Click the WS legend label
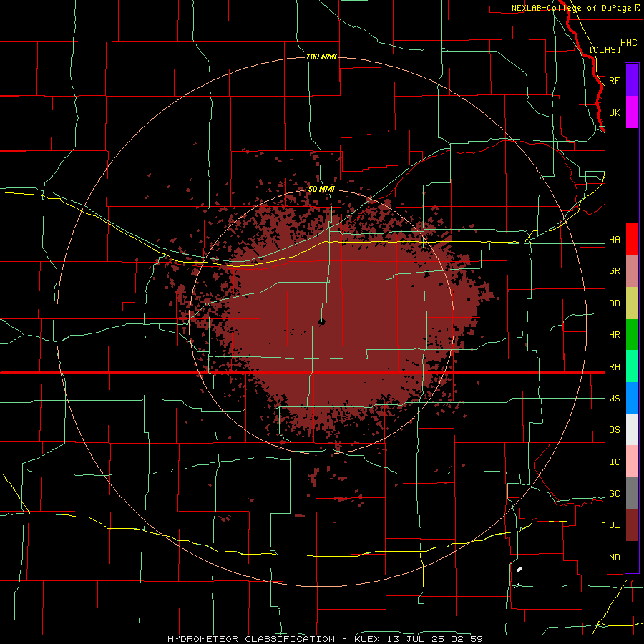Image resolution: width=644 pixels, height=644 pixels. point(614,398)
